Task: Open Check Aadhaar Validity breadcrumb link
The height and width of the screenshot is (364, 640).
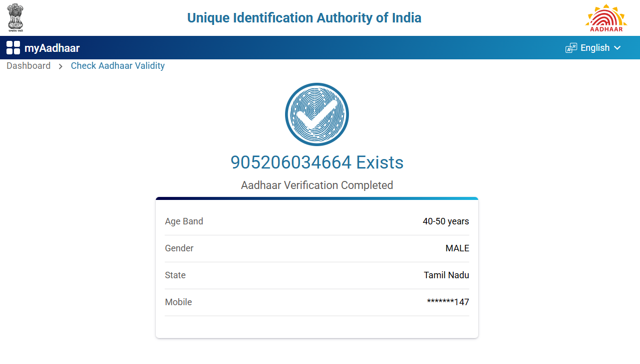Action: coord(118,66)
